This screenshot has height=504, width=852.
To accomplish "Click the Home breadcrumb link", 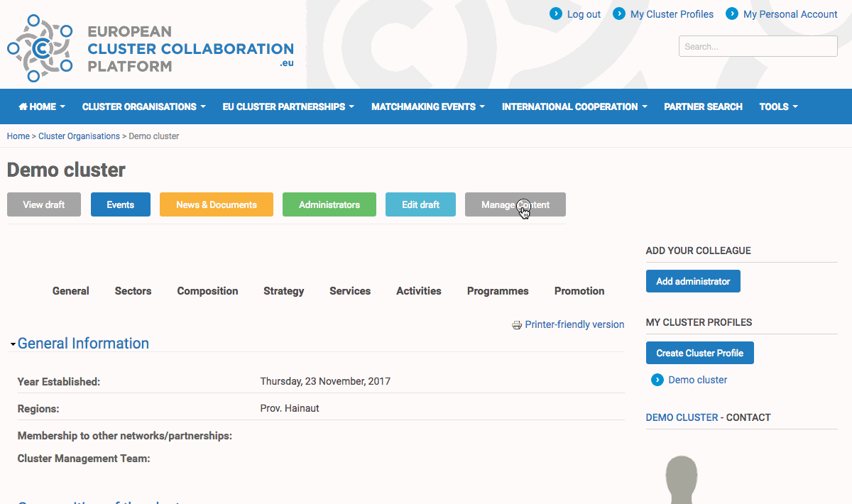I will click(18, 136).
